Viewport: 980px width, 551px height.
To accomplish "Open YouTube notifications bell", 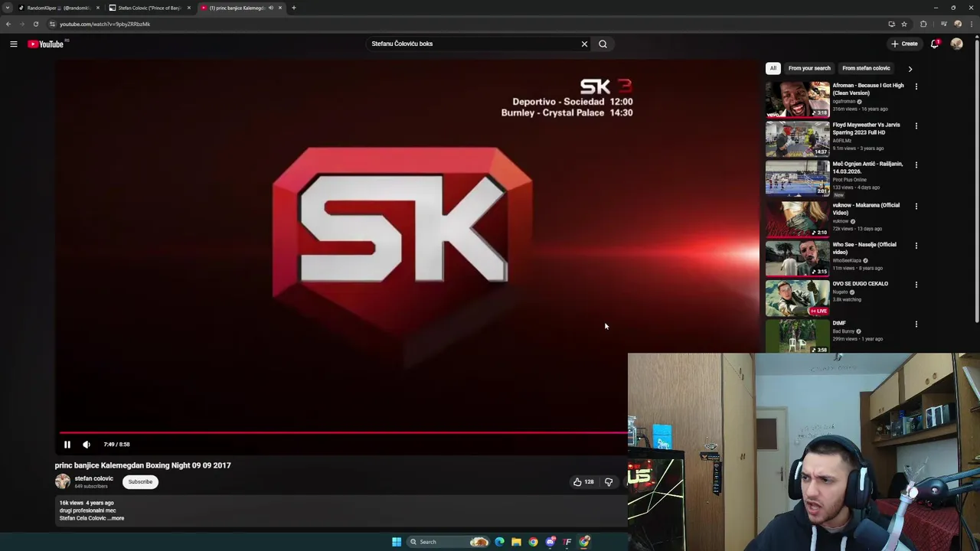I will 935,44.
